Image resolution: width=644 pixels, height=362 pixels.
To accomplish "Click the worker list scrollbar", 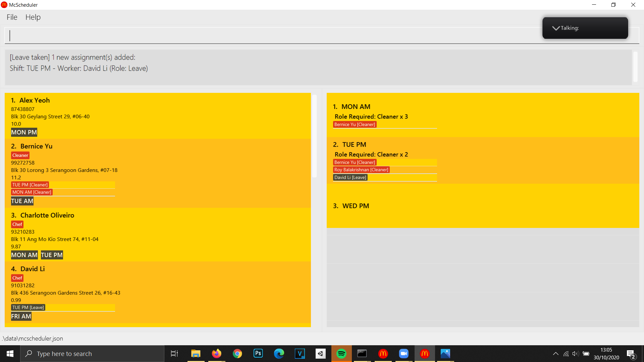I will tap(314, 136).
